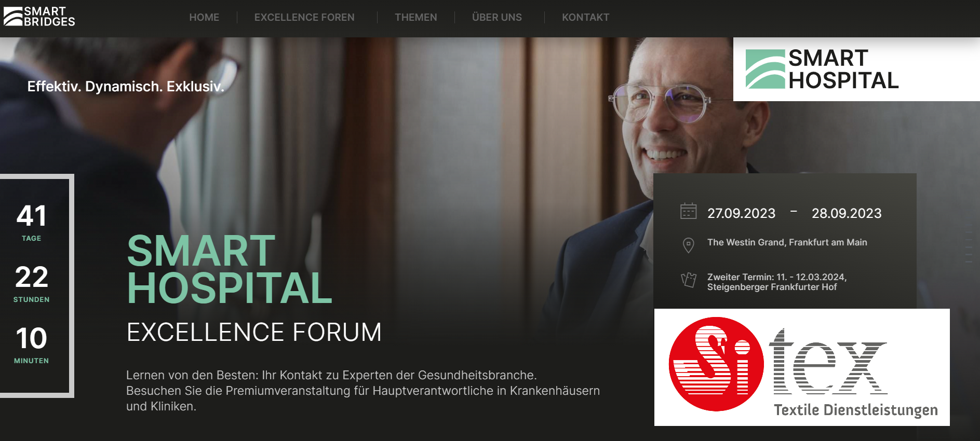Click The Westin Grand venue text
This screenshot has width=980, height=441.
(787, 242)
